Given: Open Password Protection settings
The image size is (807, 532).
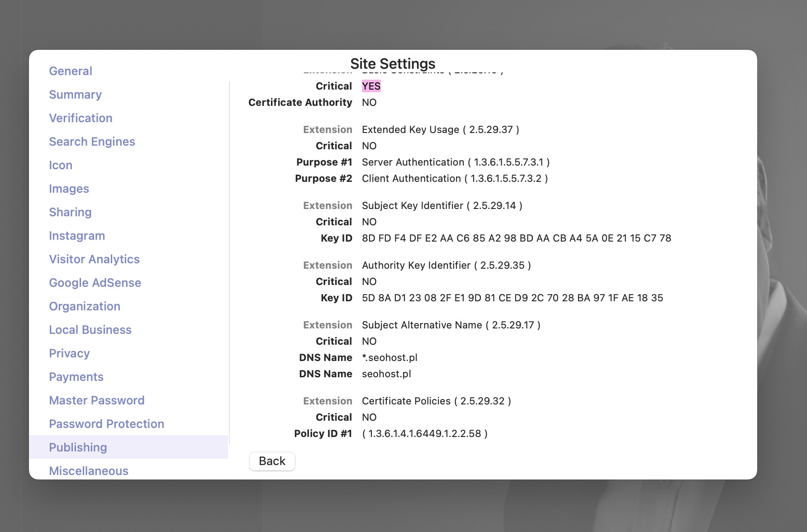Looking at the screenshot, I should click(106, 424).
